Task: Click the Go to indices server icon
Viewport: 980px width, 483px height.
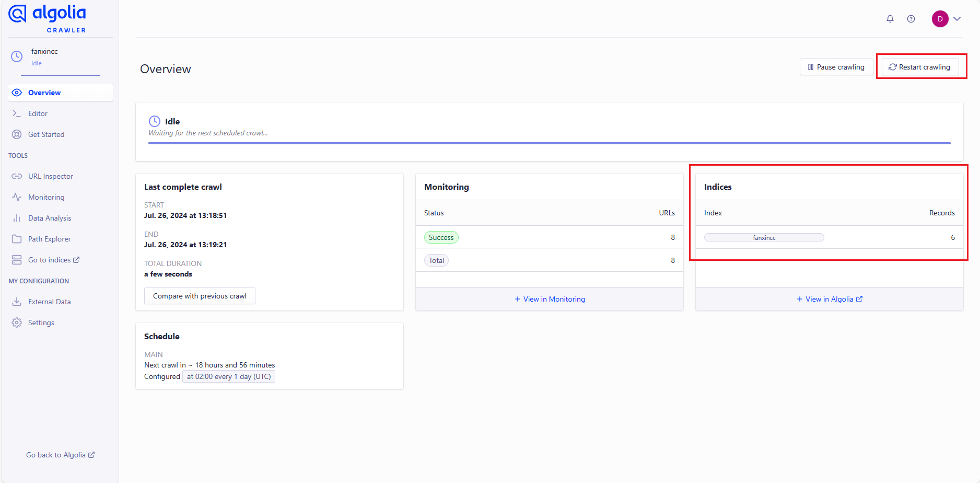Action: [x=17, y=260]
